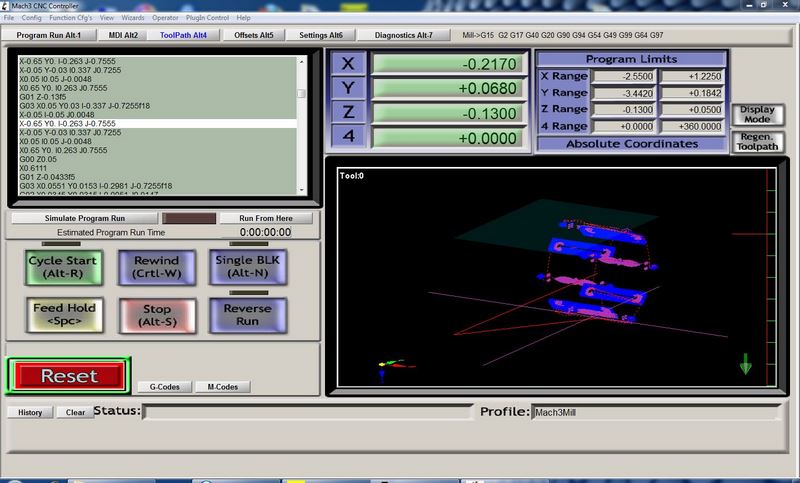This screenshot has width=800, height=483.
Task: Click the 4th axis DRO value +0.0000
Action: click(449, 138)
